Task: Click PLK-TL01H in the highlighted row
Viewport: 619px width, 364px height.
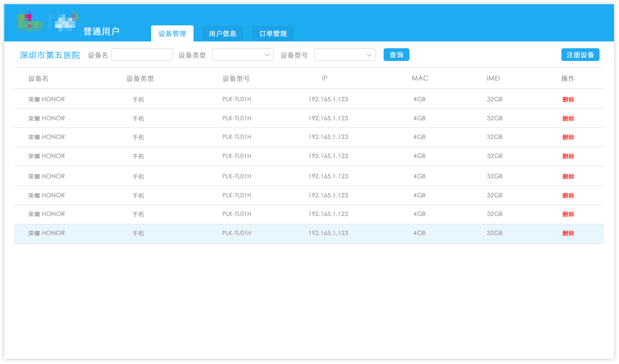Action: click(237, 233)
